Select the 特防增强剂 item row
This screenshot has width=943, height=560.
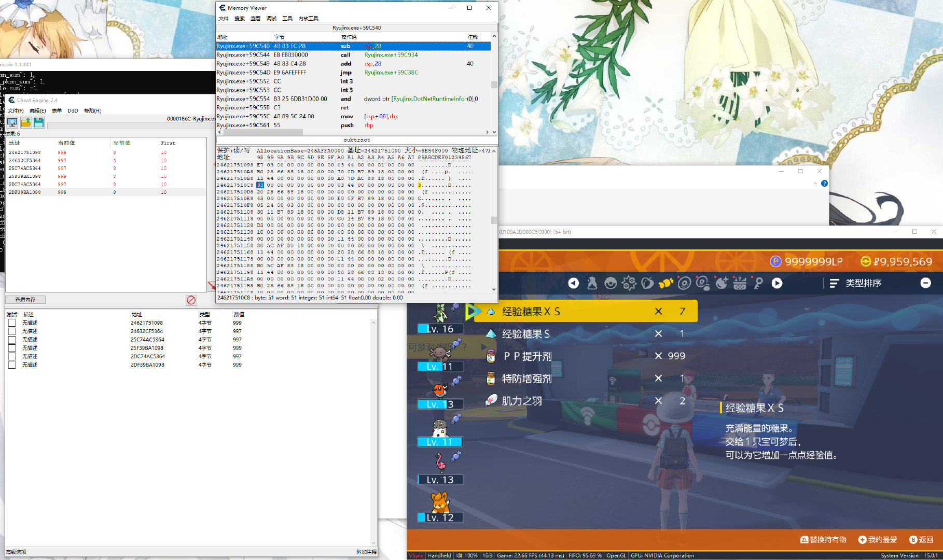(586, 379)
